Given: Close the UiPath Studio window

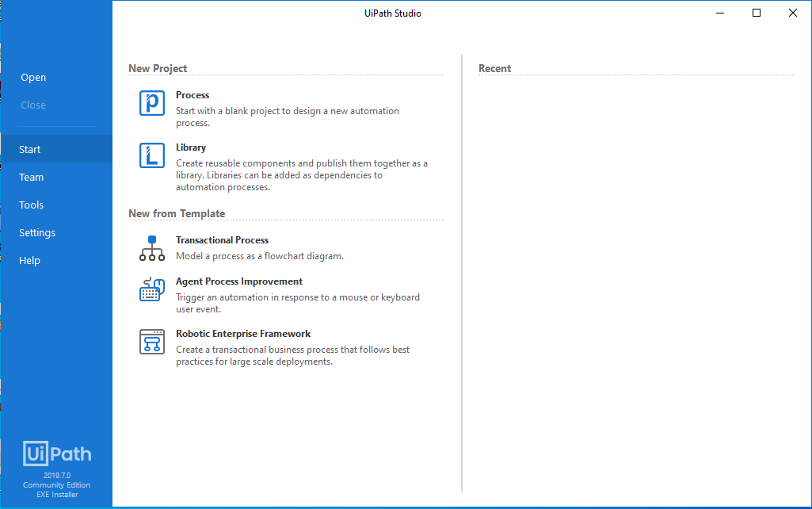Looking at the screenshot, I should 793,13.
